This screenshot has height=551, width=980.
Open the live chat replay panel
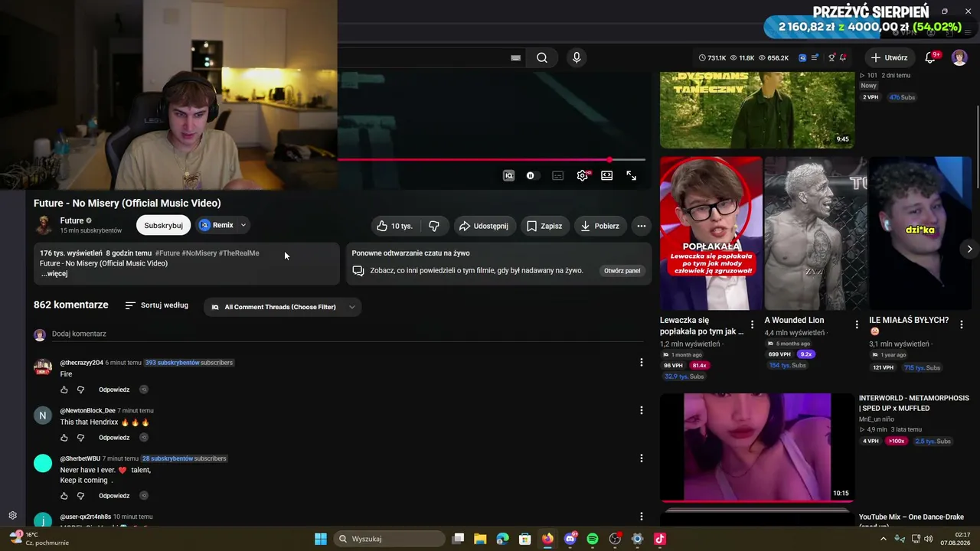coord(622,271)
